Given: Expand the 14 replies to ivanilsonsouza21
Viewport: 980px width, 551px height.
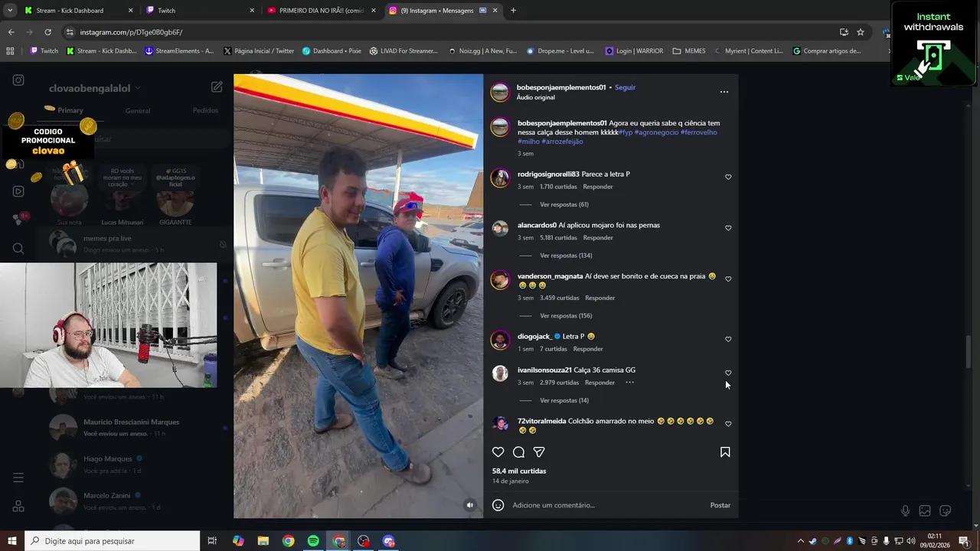Looking at the screenshot, I should (564, 401).
